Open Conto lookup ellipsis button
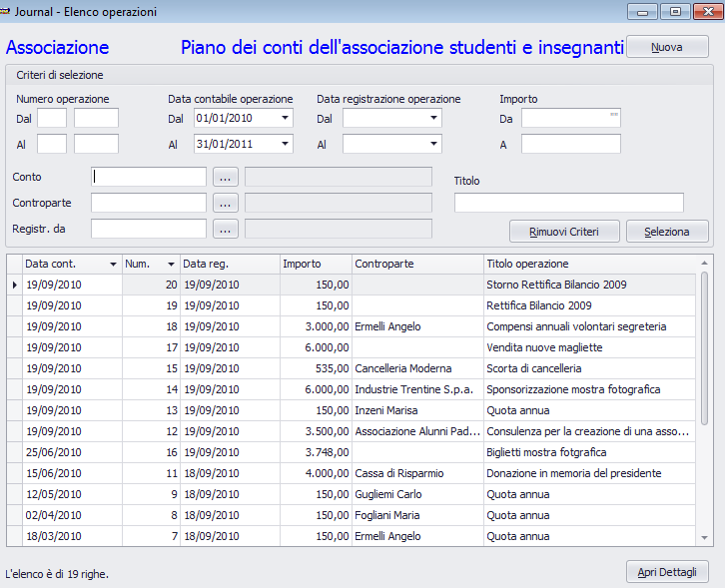The width and height of the screenshot is (725, 588). 225,177
